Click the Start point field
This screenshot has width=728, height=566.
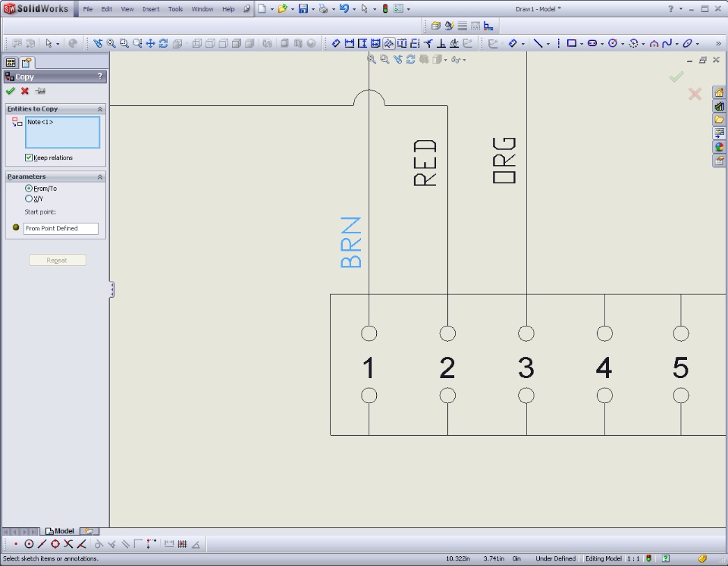click(x=61, y=228)
